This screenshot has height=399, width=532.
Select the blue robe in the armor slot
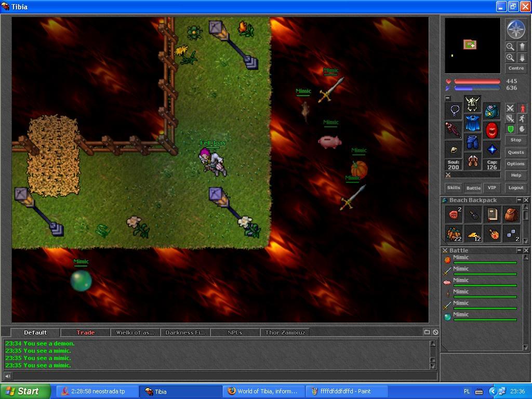tap(472, 123)
